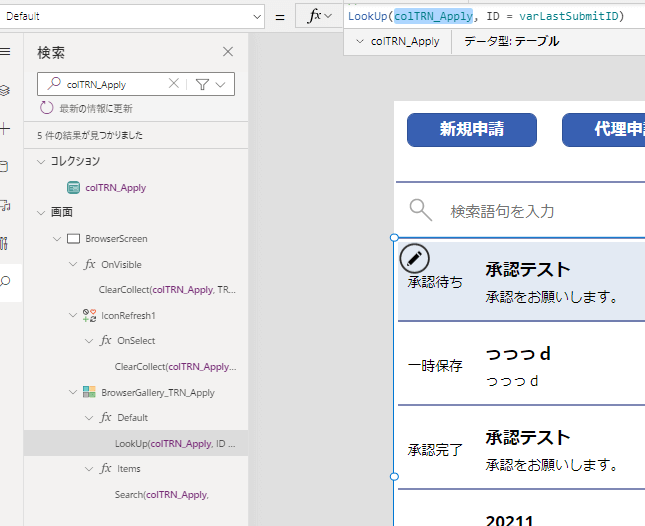Collapse the BrowserScreen node
Viewport: 645px width, 526px height.
pos(57,239)
